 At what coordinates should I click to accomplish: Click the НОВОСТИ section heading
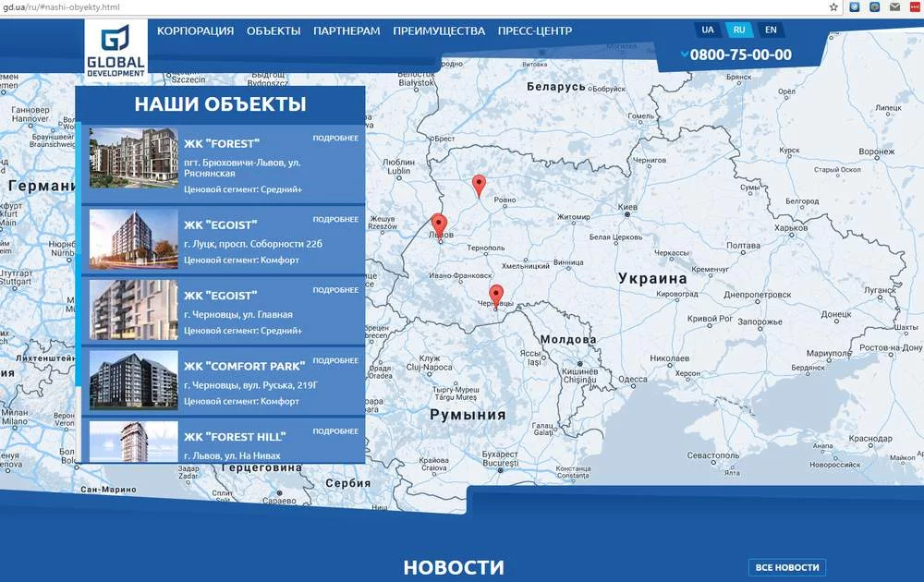(454, 568)
